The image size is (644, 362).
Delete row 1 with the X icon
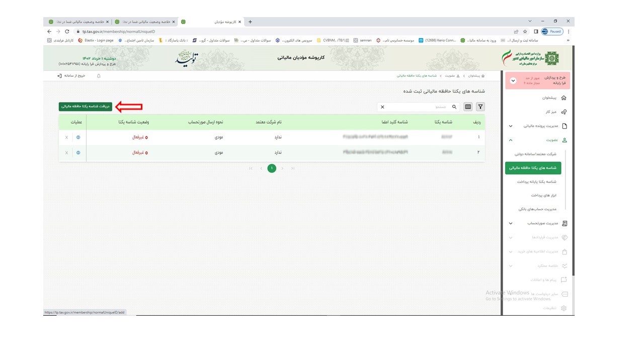[x=66, y=137]
